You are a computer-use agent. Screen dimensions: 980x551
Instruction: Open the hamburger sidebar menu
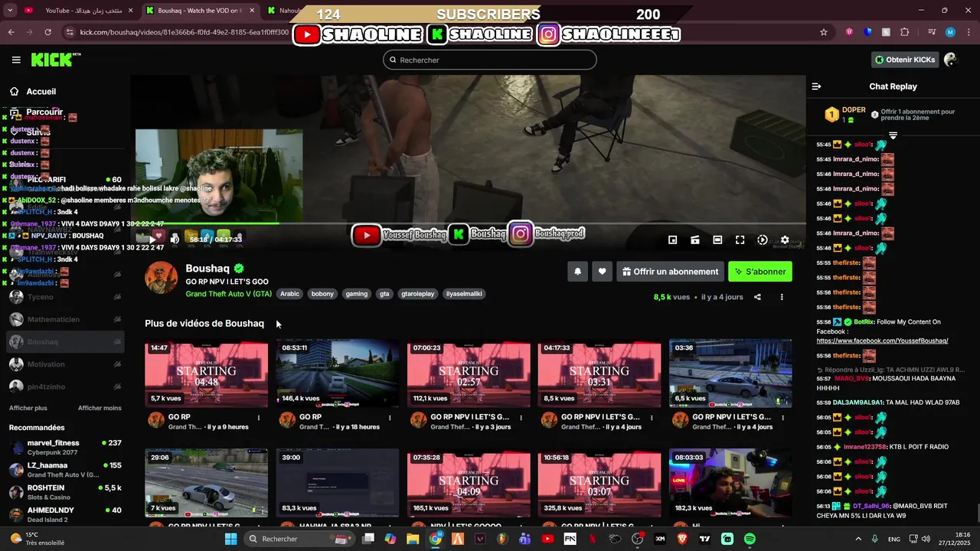click(x=16, y=60)
